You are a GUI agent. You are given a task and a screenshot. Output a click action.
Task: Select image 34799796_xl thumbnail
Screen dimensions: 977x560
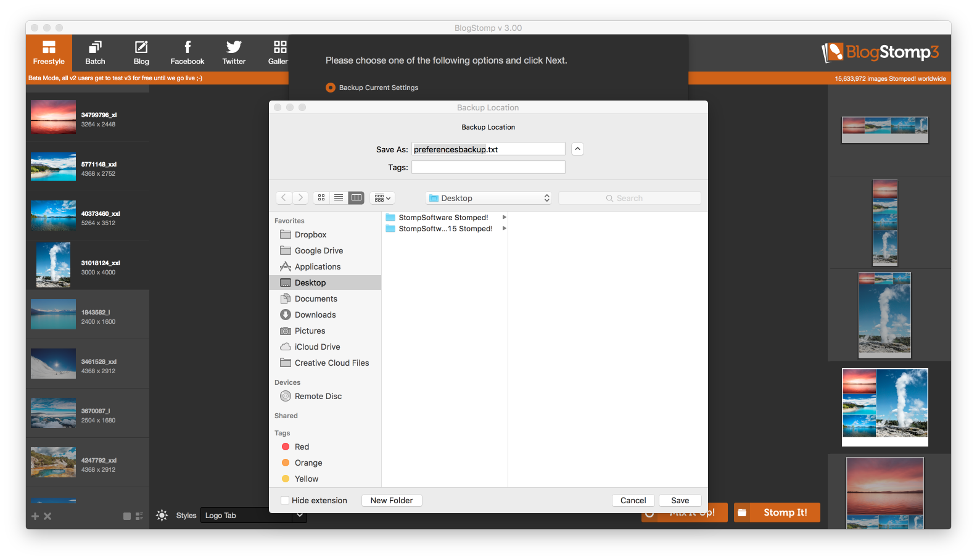coord(54,117)
